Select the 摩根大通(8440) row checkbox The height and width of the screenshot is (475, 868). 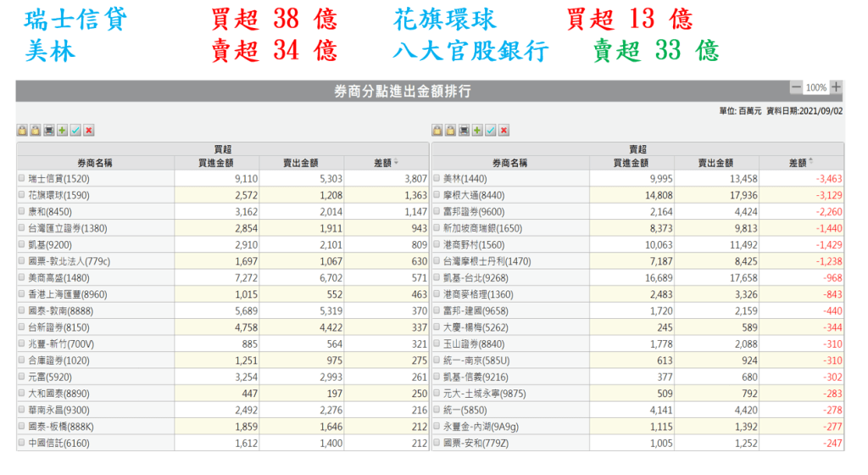[437, 195]
